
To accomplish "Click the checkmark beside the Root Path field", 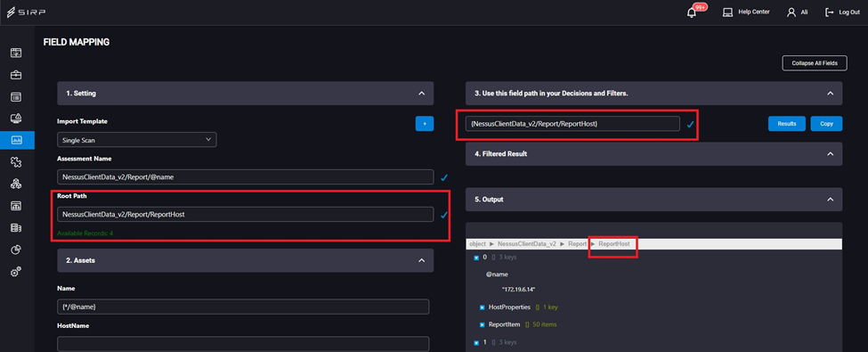I will coord(444,215).
